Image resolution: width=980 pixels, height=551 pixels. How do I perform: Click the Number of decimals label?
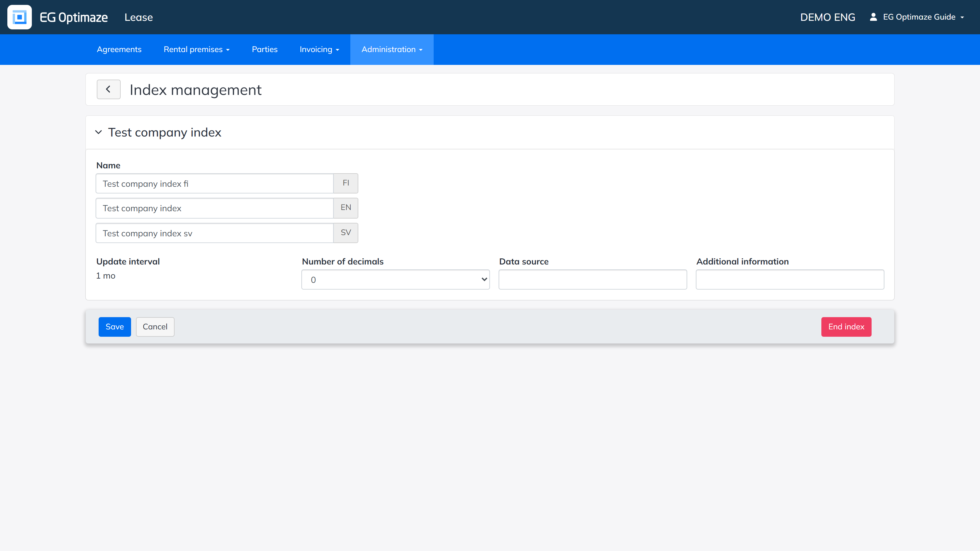coord(343,262)
